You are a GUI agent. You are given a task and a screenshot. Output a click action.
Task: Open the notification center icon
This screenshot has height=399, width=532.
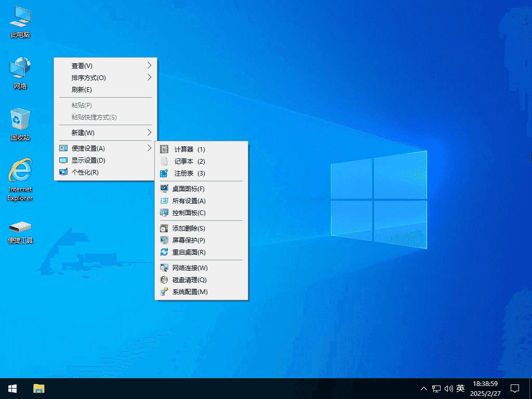[x=515, y=389]
